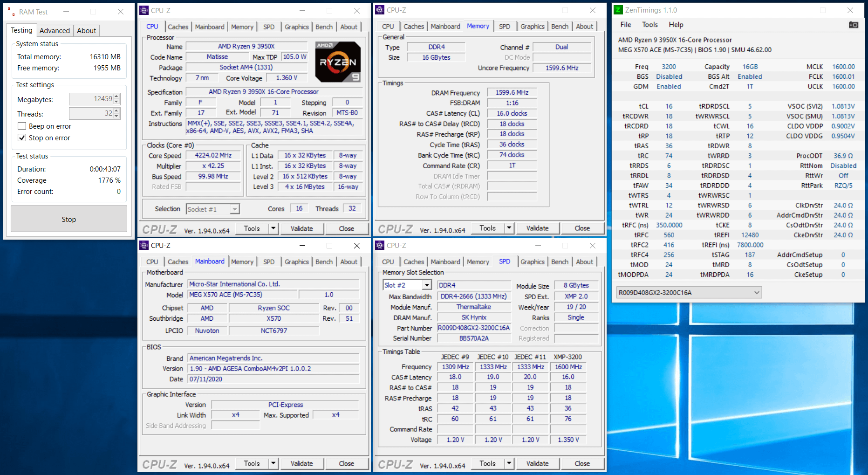
Task: Open Bench tab in CPU-Z Memory window
Action: coord(560,27)
